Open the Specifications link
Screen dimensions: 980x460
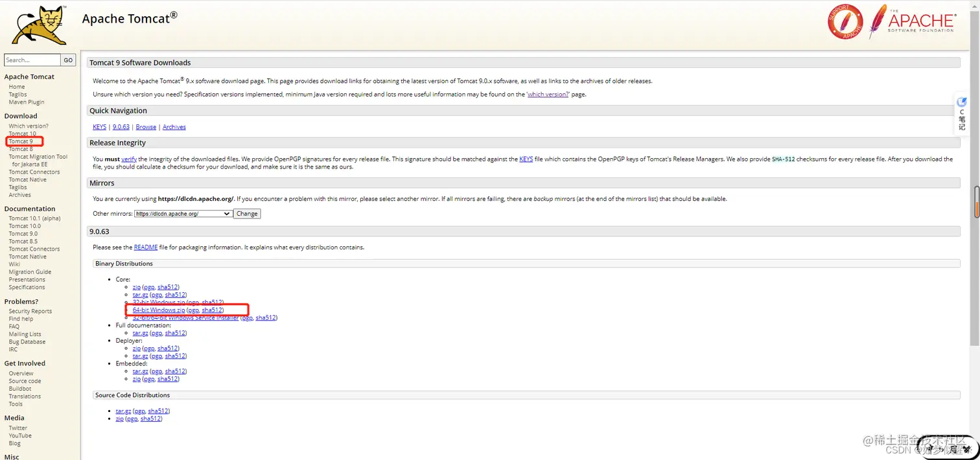coord(27,288)
